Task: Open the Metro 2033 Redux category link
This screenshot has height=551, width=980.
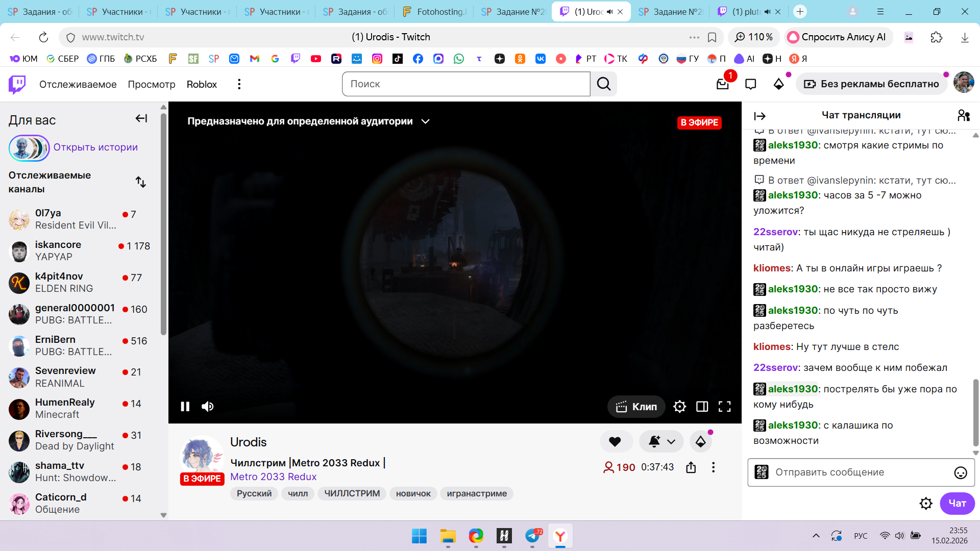Action: click(x=273, y=477)
